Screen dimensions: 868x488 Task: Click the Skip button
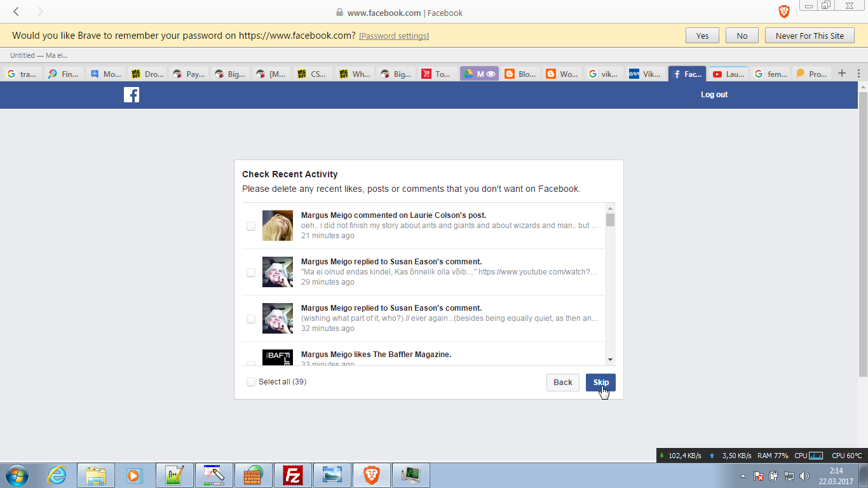pos(600,382)
